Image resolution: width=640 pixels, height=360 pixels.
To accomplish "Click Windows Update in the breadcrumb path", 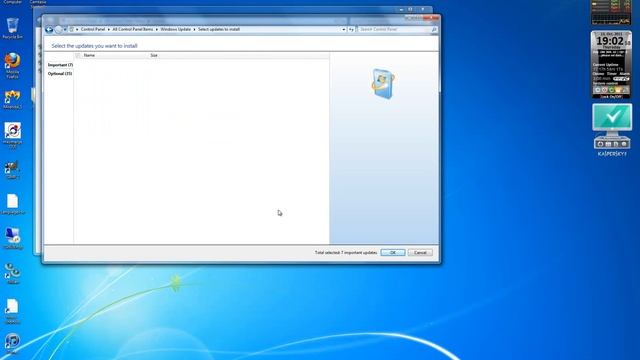I will (x=176, y=29).
